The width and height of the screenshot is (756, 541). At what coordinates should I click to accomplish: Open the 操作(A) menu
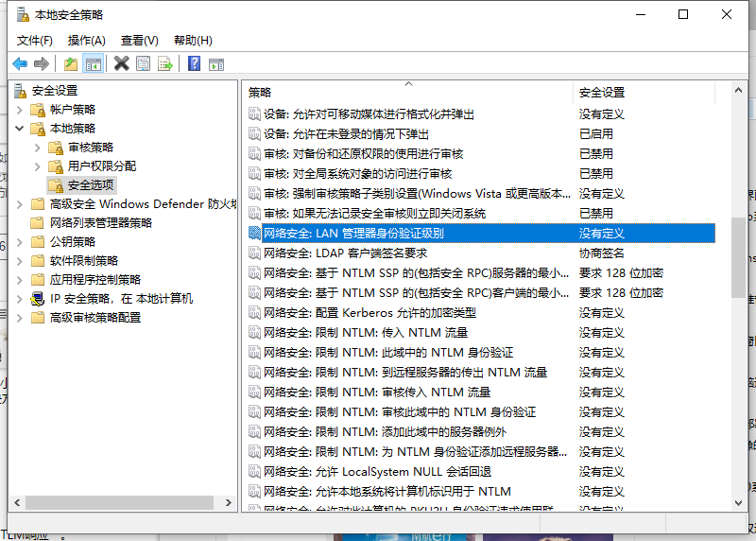pos(87,41)
